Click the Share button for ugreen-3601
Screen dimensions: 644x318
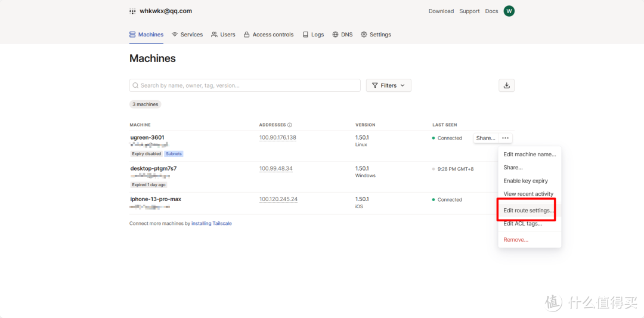tap(485, 138)
